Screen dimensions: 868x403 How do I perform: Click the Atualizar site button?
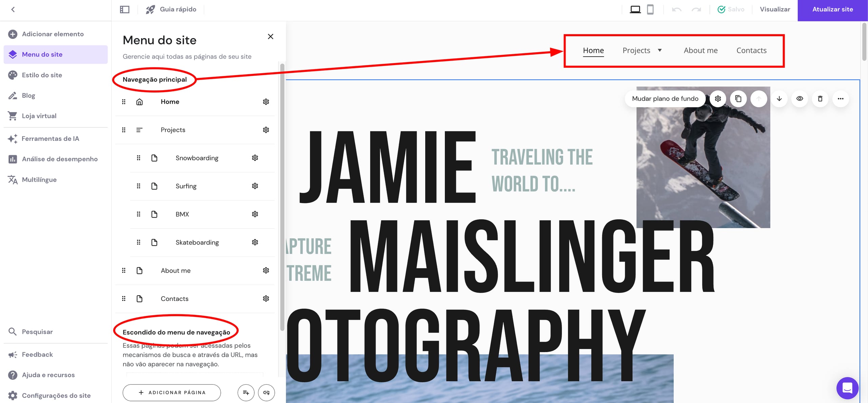tap(832, 9)
